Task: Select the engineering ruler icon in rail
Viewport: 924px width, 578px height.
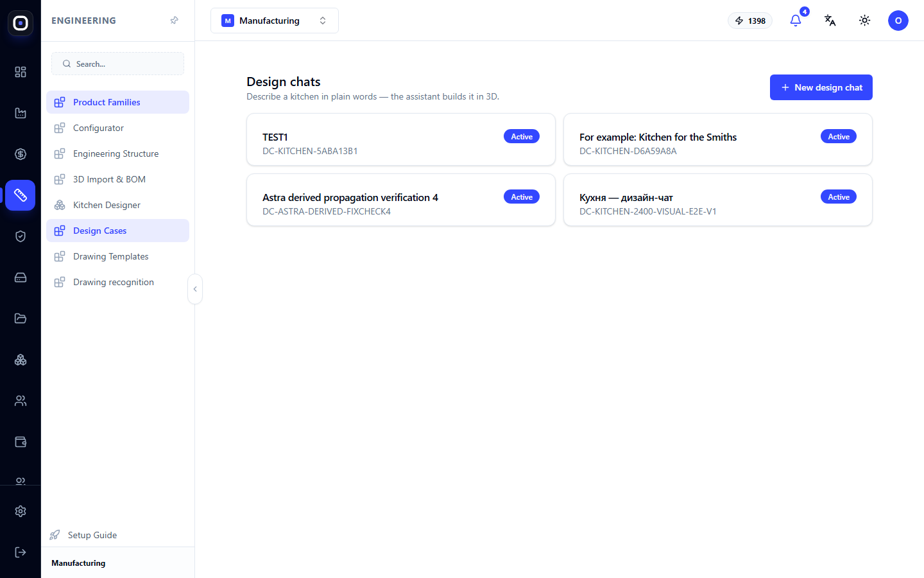Action: pos(21,195)
